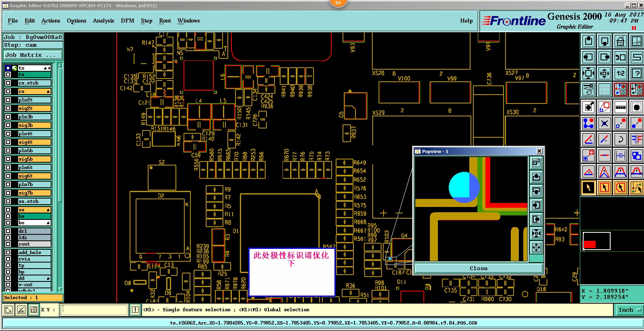The width and height of the screenshot is (644, 331).
Task: Toggle display checkbox for layer pln2t
Action: pos(8,100)
